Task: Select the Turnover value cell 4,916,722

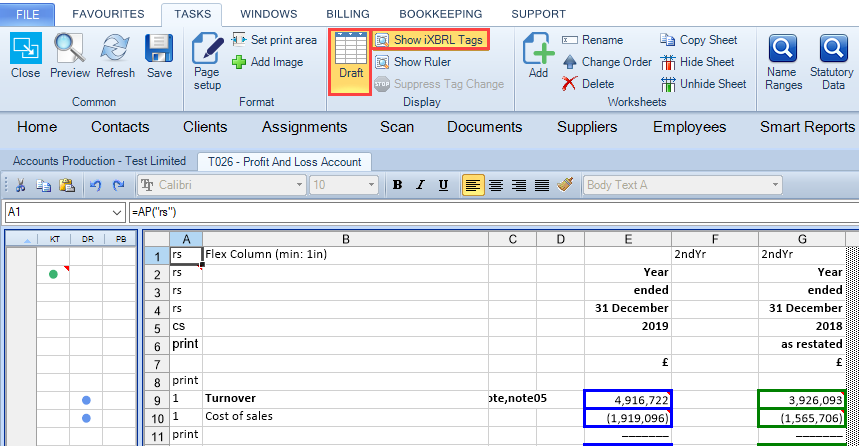Action: [628, 400]
